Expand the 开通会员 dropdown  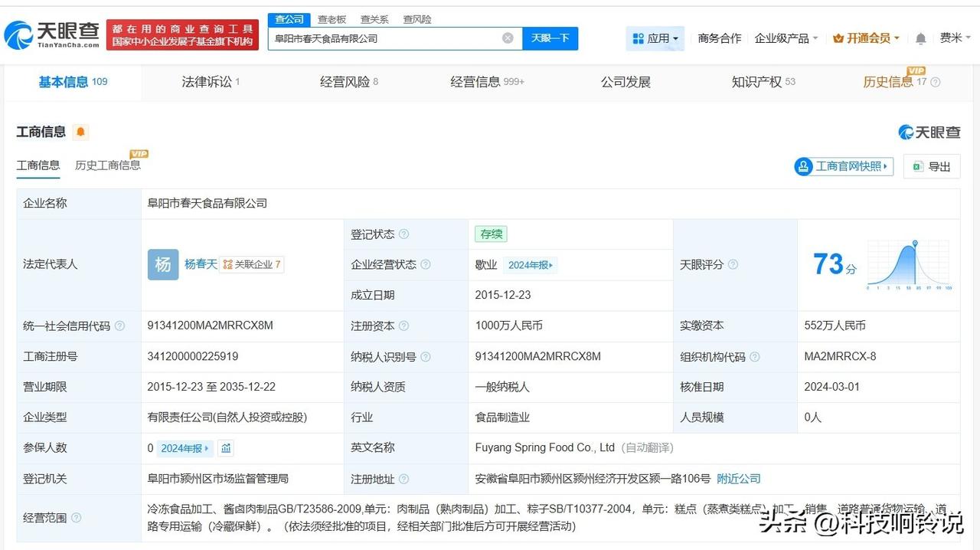[x=866, y=38]
